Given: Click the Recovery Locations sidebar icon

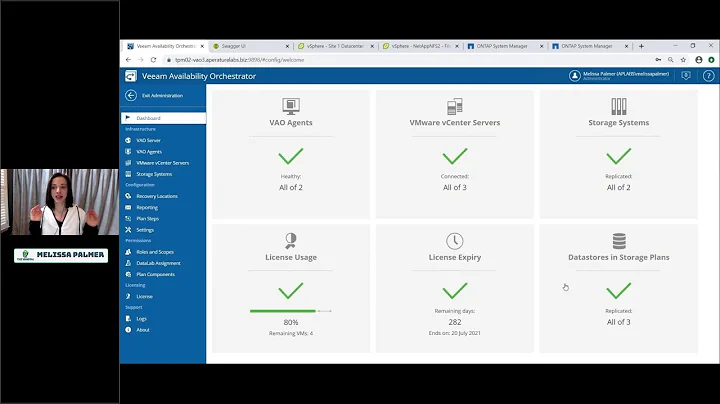Looking at the screenshot, I should click(x=128, y=196).
